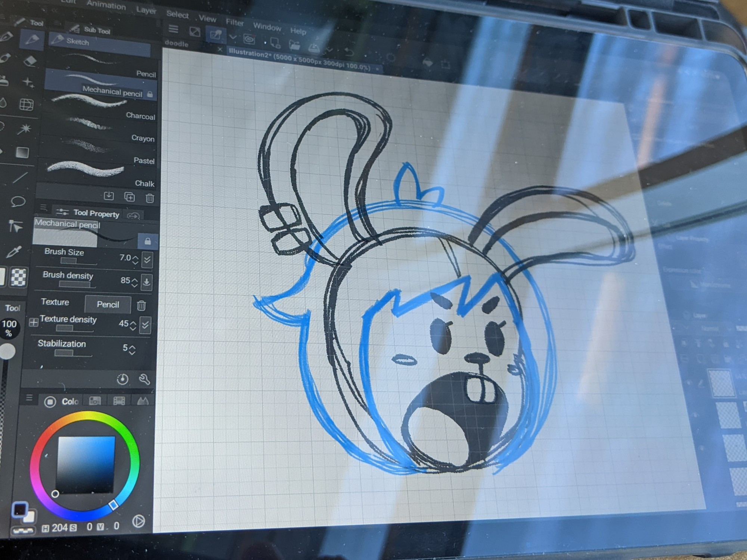Screen dimensions: 747x560
Task: Click the save icon in toolbar
Action: click(314, 47)
